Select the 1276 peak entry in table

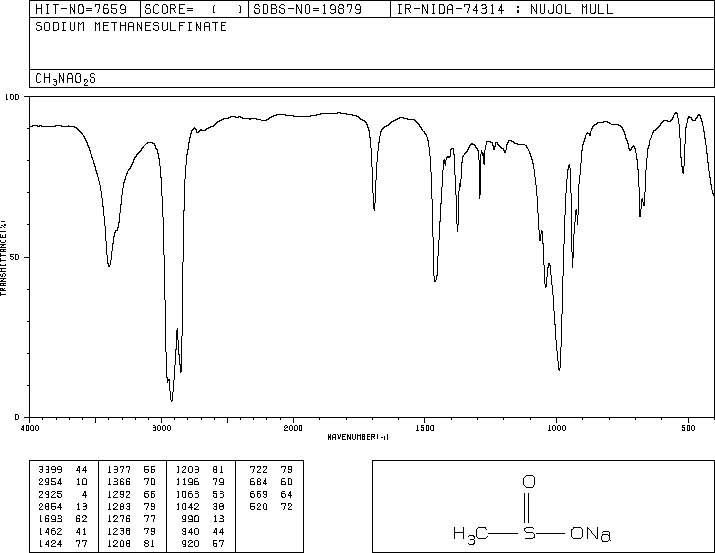[x=131, y=519]
